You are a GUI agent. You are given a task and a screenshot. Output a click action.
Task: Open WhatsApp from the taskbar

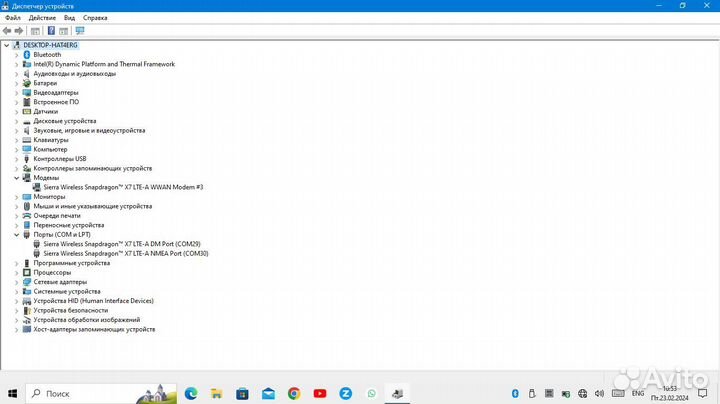tap(372, 393)
